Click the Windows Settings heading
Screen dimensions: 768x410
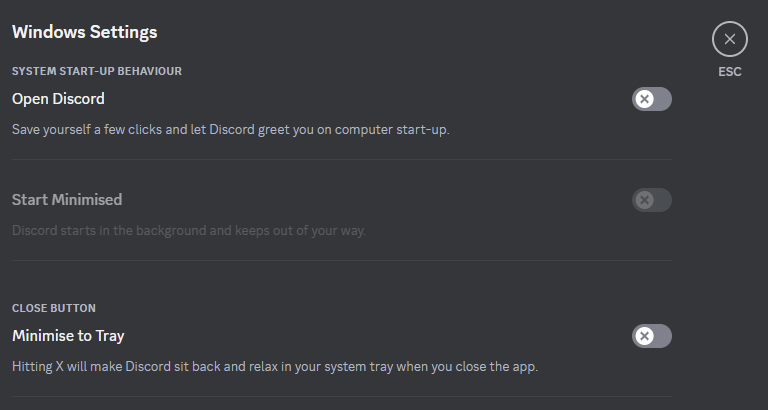click(84, 32)
